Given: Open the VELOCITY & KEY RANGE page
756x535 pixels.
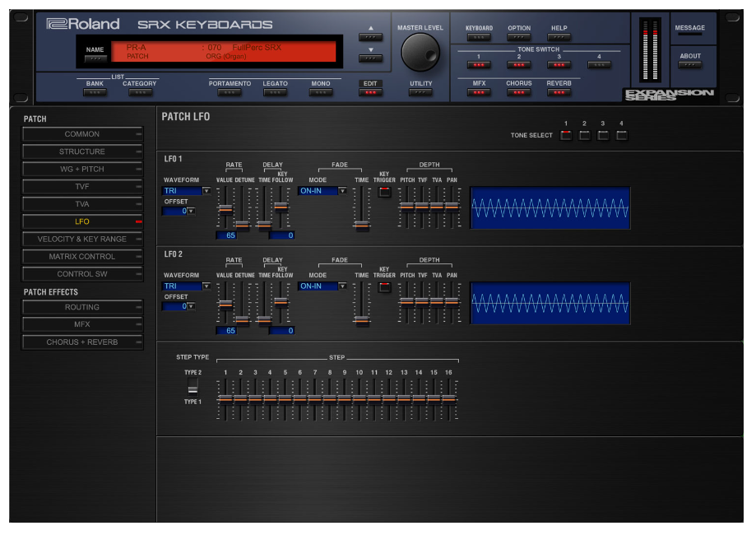Looking at the screenshot, I should pyautogui.click(x=82, y=239).
